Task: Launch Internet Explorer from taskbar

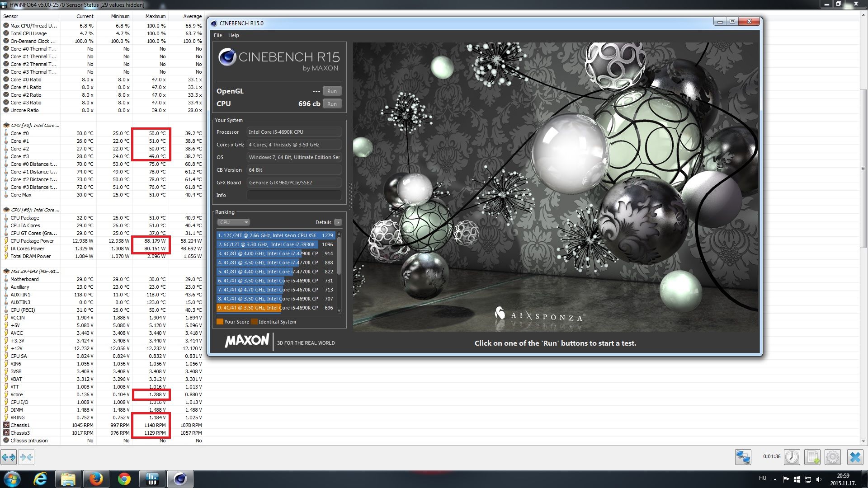Action: (40, 479)
